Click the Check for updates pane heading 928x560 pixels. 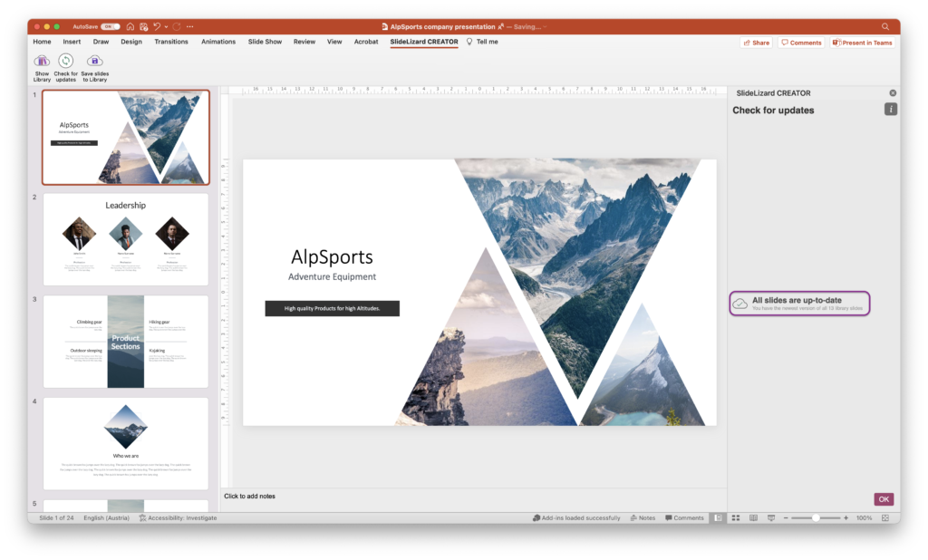pos(773,111)
